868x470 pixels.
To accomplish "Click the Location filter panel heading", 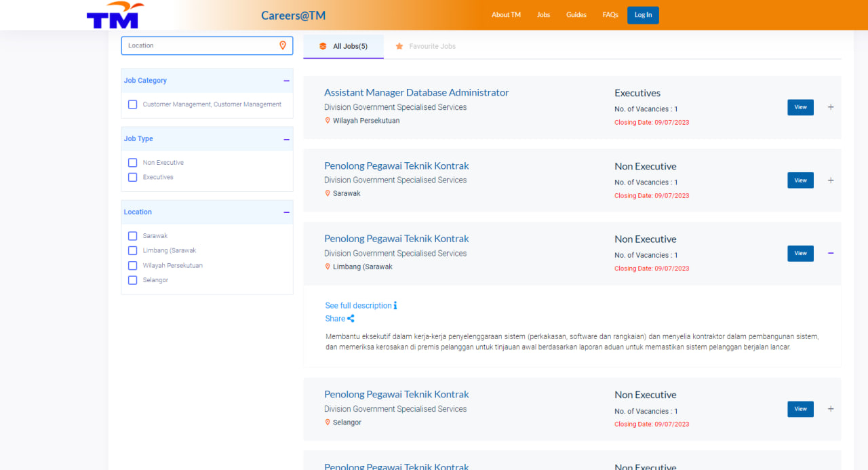I will point(138,212).
